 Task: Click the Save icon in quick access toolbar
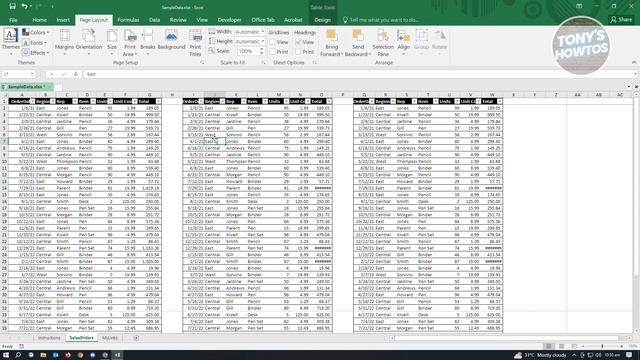pyautogui.click(x=12, y=6)
